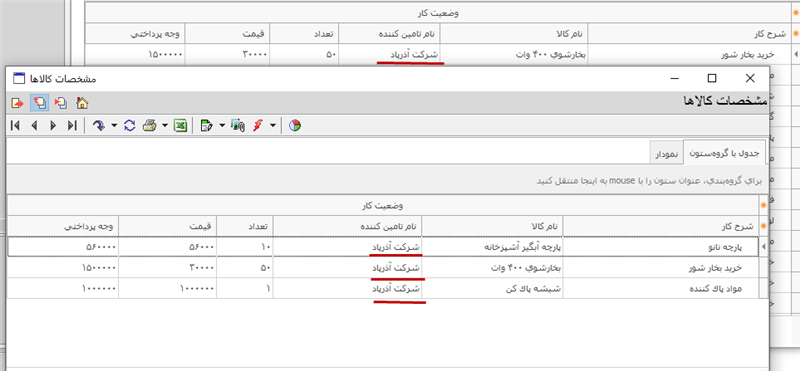Viewport: 800px width, 371px height.
Task: Click the payment ۵۶۰۰۰۰ cell
Action: tap(64, 246)
